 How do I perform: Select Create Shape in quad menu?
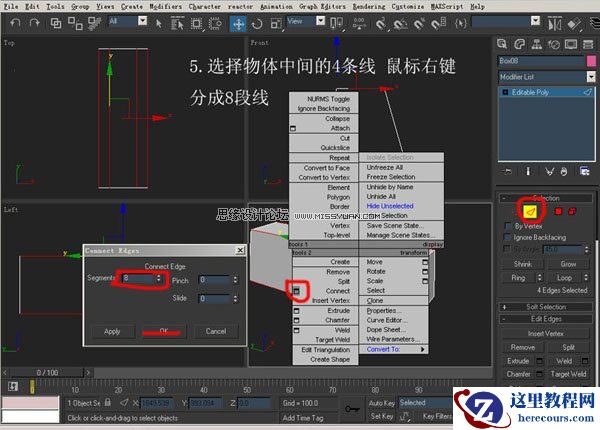330,360
